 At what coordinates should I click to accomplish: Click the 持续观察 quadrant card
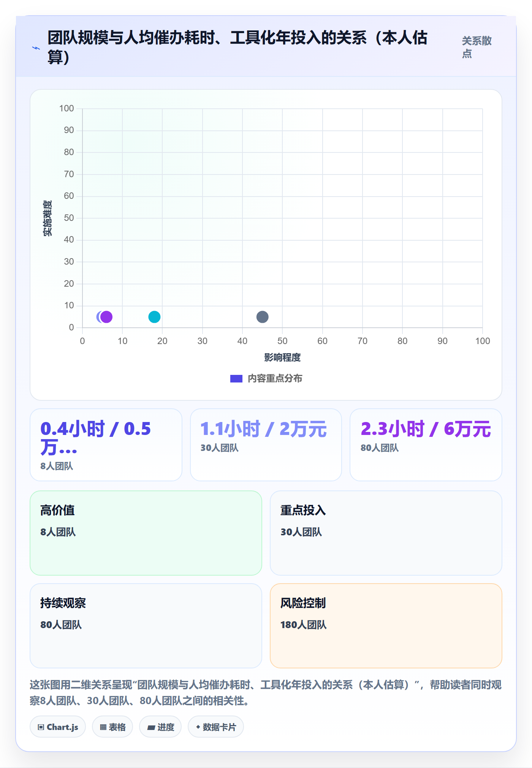pos(146,626)
